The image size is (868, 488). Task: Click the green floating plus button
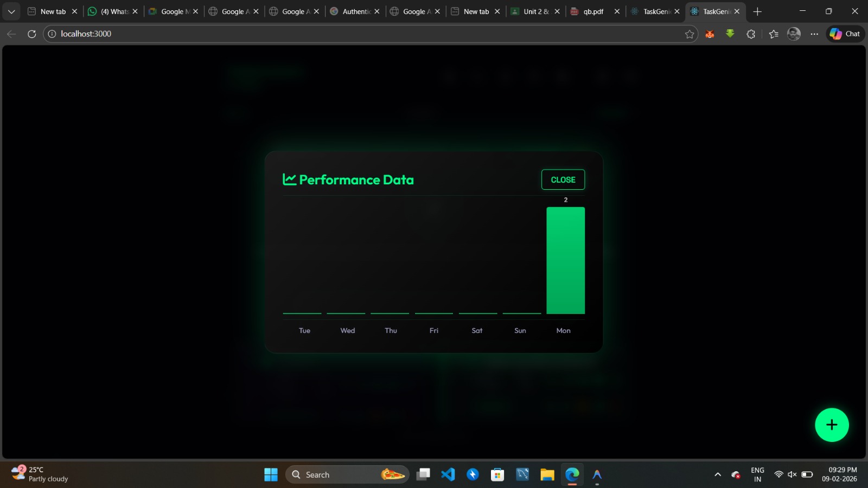pyautogui.click(x=832, y=425)
